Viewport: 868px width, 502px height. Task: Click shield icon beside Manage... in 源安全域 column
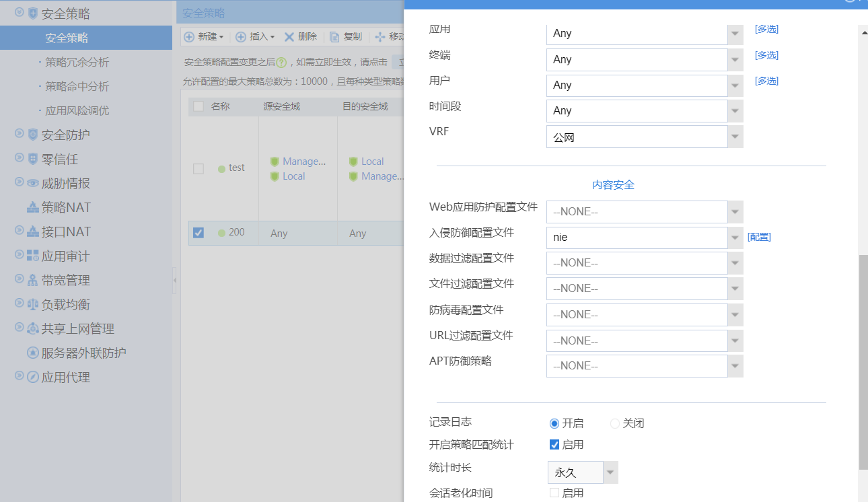pyautogui.click(x=274, y=162)
